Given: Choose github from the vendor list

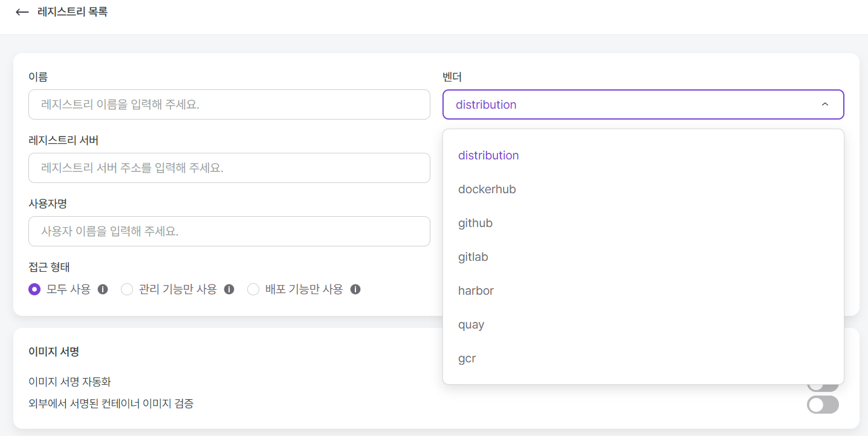Looking at the screenshot, I should [643, 223].
